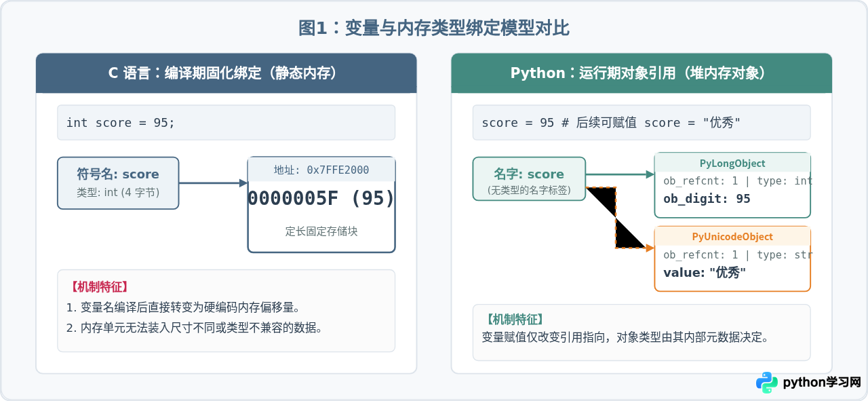Select the 'Python:运行期对象引用' header
This screenshot has width=868, height=401.
coord(642,73)
